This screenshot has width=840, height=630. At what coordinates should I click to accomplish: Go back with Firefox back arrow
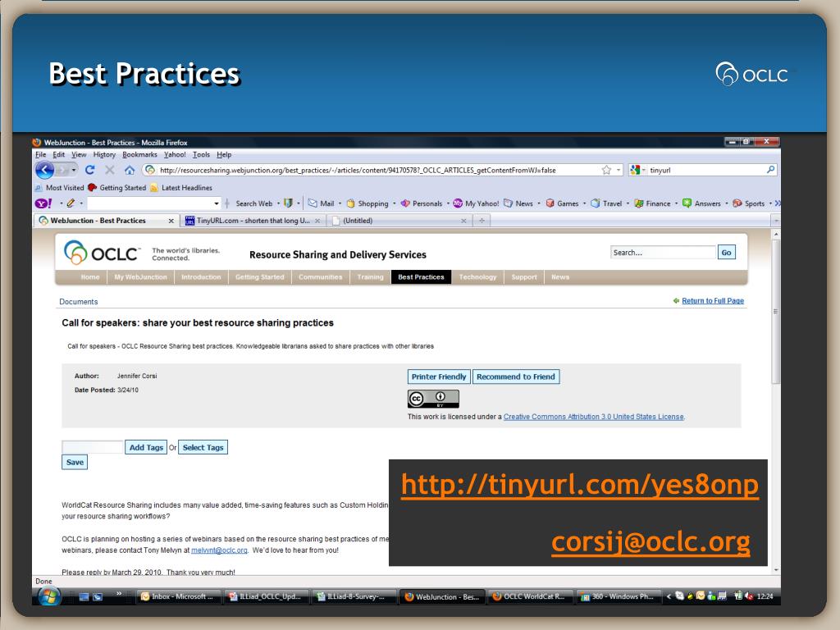44,171
